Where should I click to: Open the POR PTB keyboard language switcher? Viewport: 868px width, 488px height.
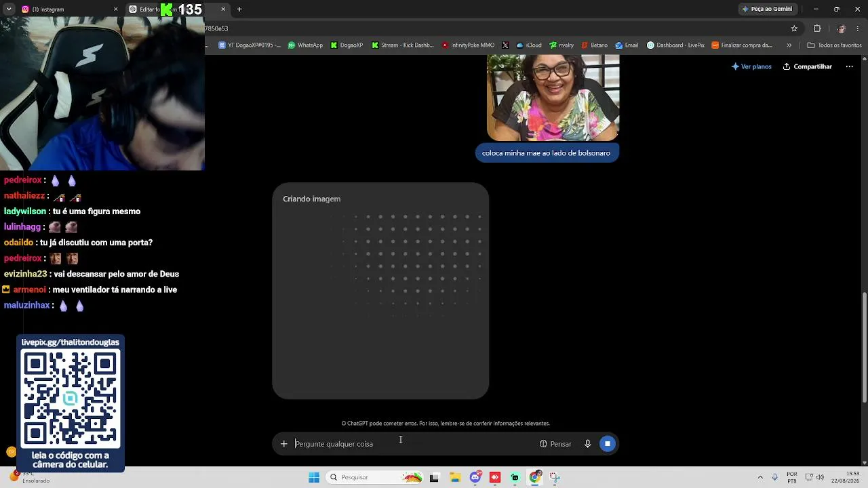[792, 477]
